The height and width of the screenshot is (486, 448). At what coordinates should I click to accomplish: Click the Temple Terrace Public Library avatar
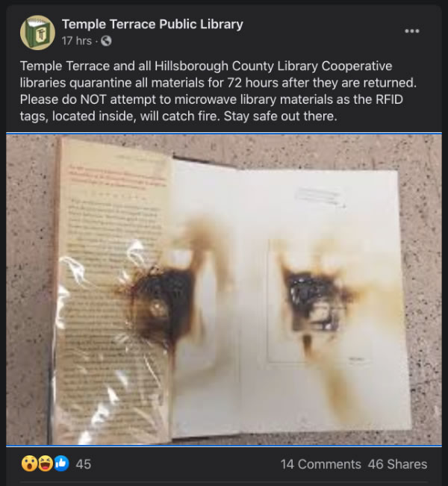click(x=37, y=33)
